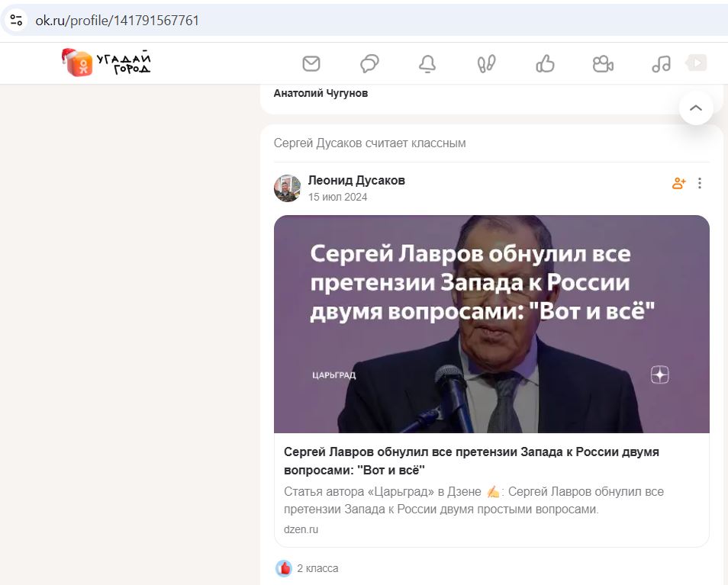The width and height of the screenshot is (728, 585).
Task: Open the Music note icon
Action: 661,63
